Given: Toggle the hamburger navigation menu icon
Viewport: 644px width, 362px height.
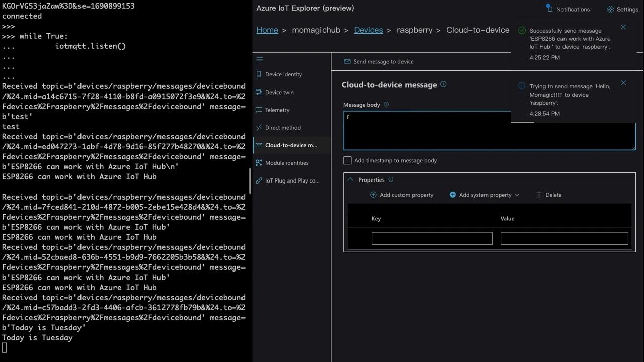Looking at the screenshot, I should pos(260,59).
